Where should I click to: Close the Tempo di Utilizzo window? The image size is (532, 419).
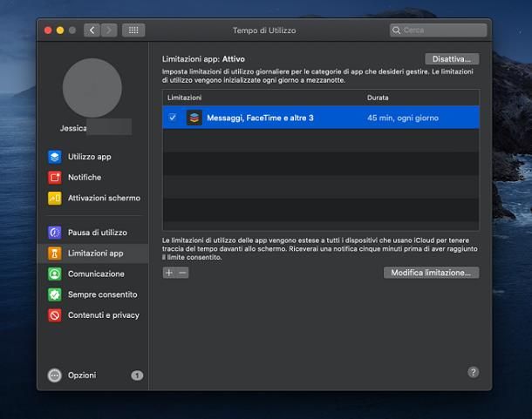(48, 30)
